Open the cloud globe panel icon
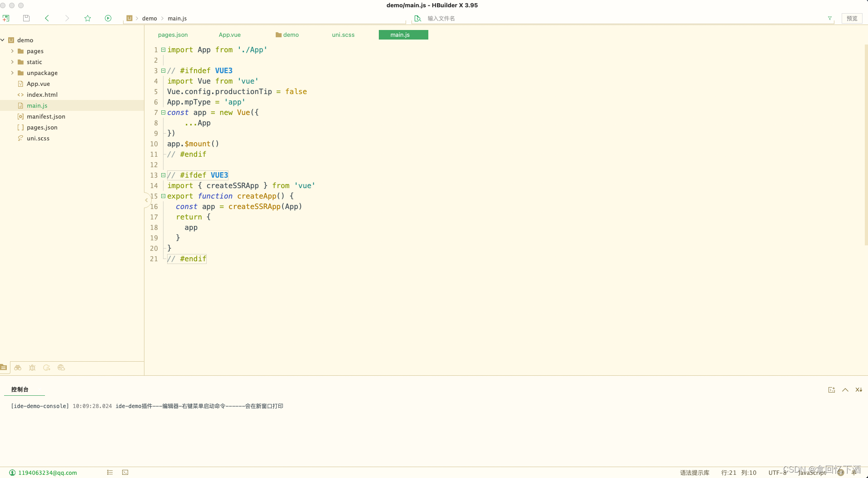The width and height of the screenshot is (868, 478). pyautogui.click(x=61, y=368)
